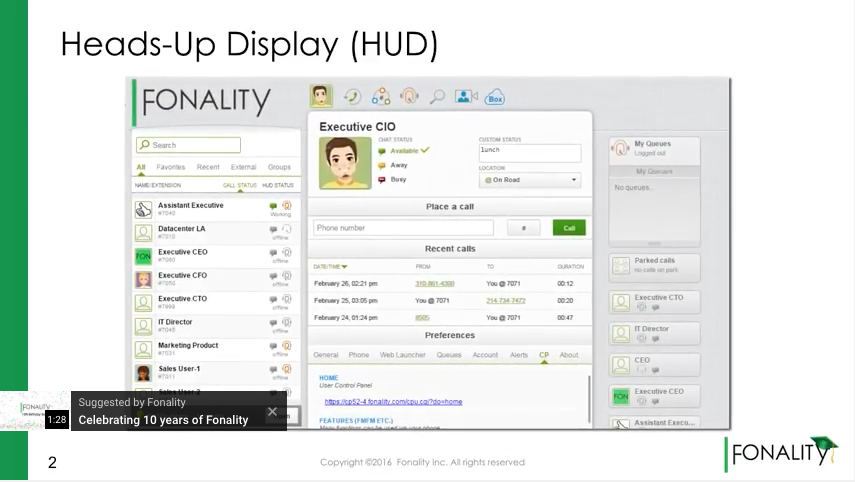Image resolution: width=855 pixels, height=482 pixels.
Task: Open the On Road location dropdown
Action: coord(529,180)
